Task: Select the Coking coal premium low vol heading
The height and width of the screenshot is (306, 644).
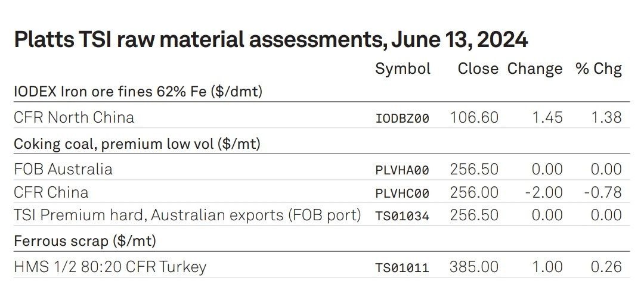Action: pyautogui.click(x=137, y=143)
